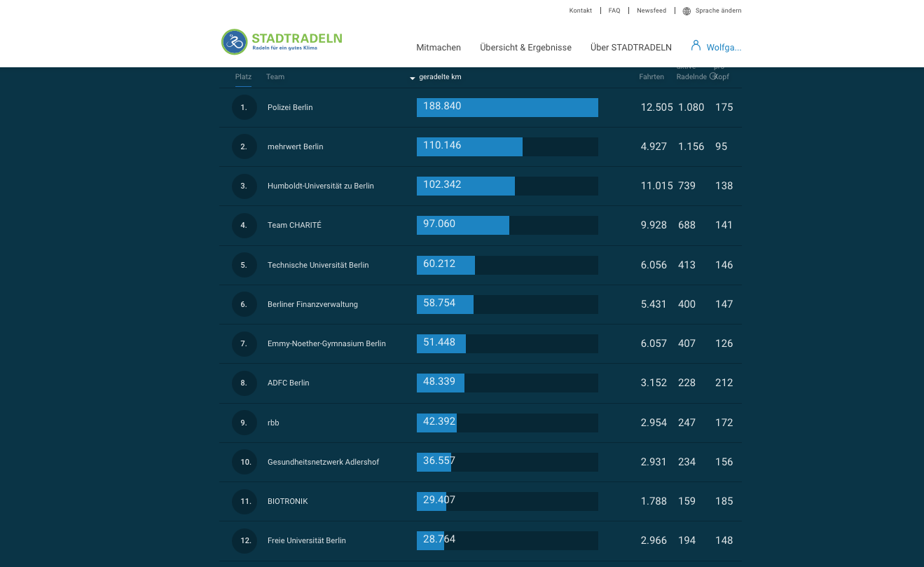Select team mehrwert Berlin
The height and width of the screenshot is (567, 924).
[x=295, y=146]
